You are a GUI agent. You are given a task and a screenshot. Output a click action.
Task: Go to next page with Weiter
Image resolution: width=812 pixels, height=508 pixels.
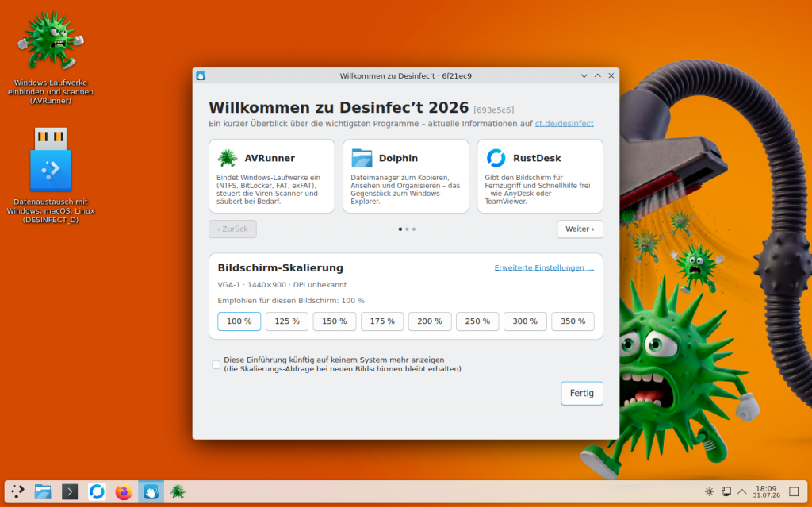(580, 229)
